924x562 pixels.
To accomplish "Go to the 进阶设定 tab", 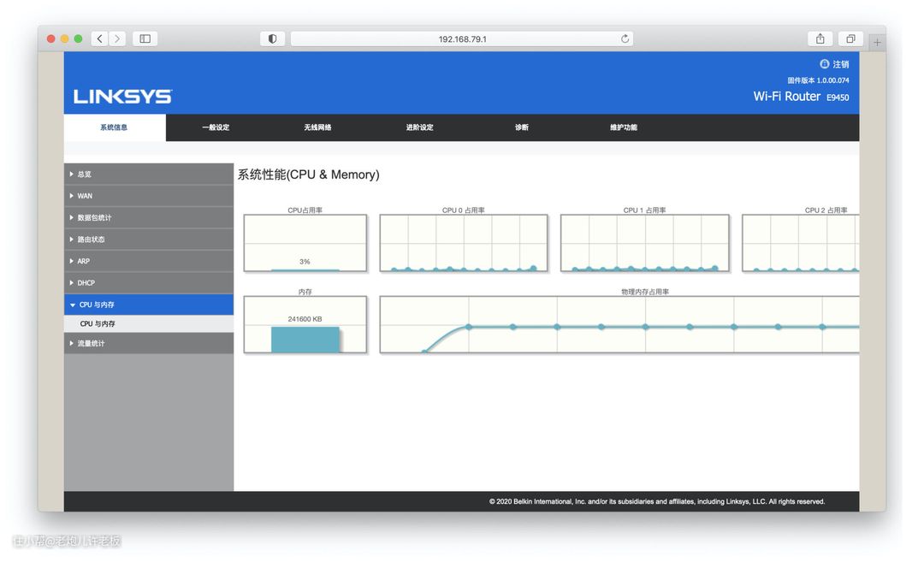I will click(x=419, y=127).
